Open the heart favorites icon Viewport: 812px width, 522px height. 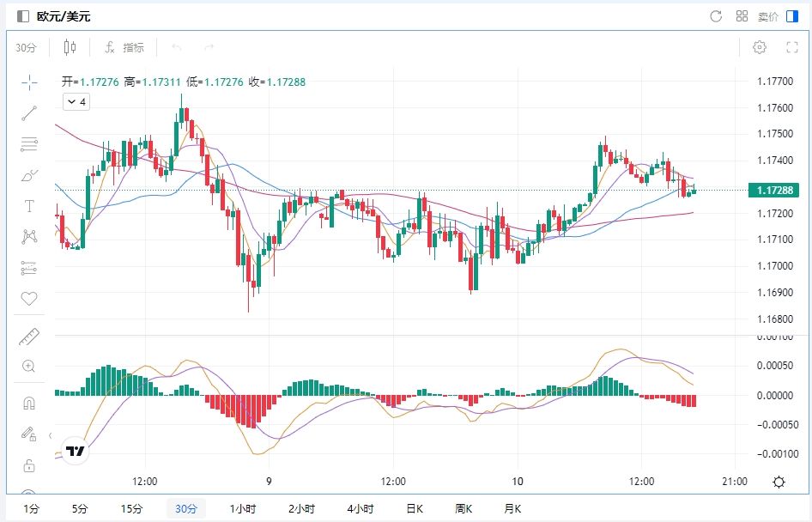tap(29, 299)
